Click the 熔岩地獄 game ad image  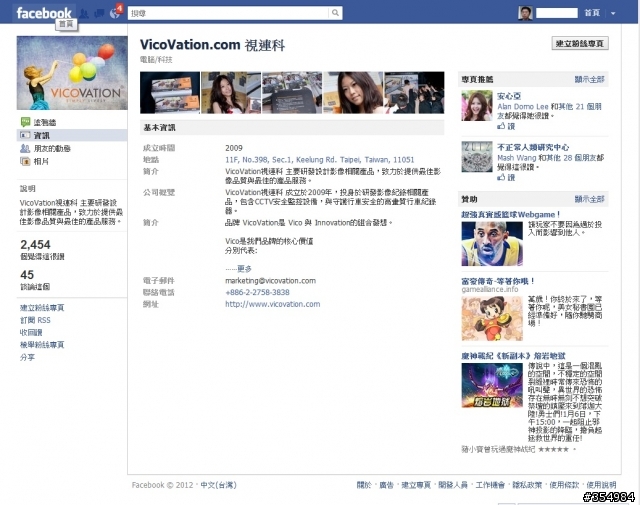click(492, 385)
